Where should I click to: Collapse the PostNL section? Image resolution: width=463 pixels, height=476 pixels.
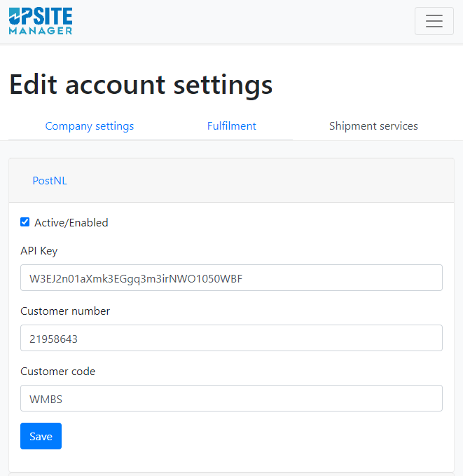coord(50,181)
